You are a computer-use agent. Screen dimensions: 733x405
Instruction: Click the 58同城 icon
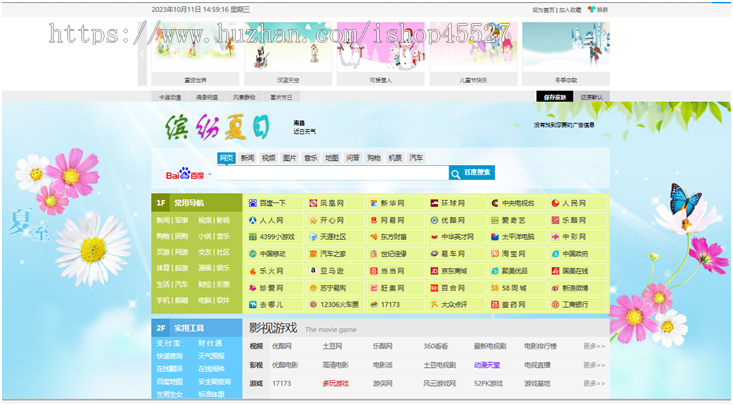495,288
